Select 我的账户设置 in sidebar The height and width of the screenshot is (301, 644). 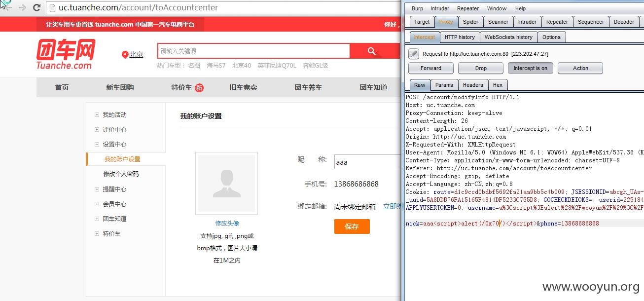click(122, 159)
